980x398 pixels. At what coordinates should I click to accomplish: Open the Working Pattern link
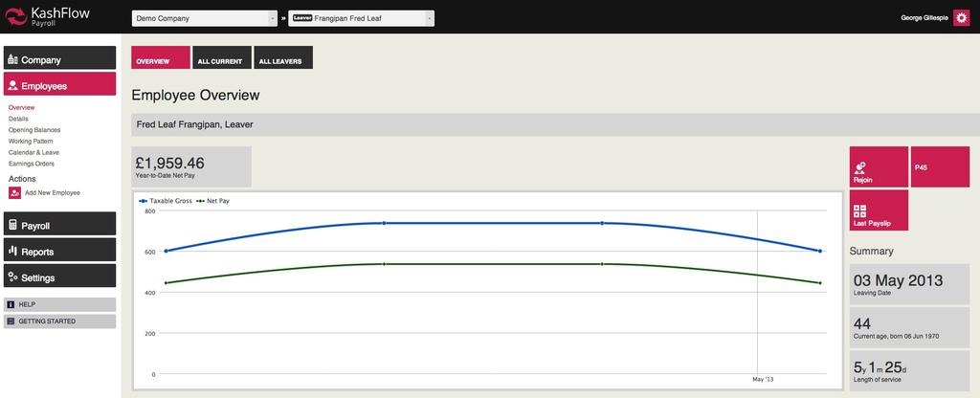point(31,141)
